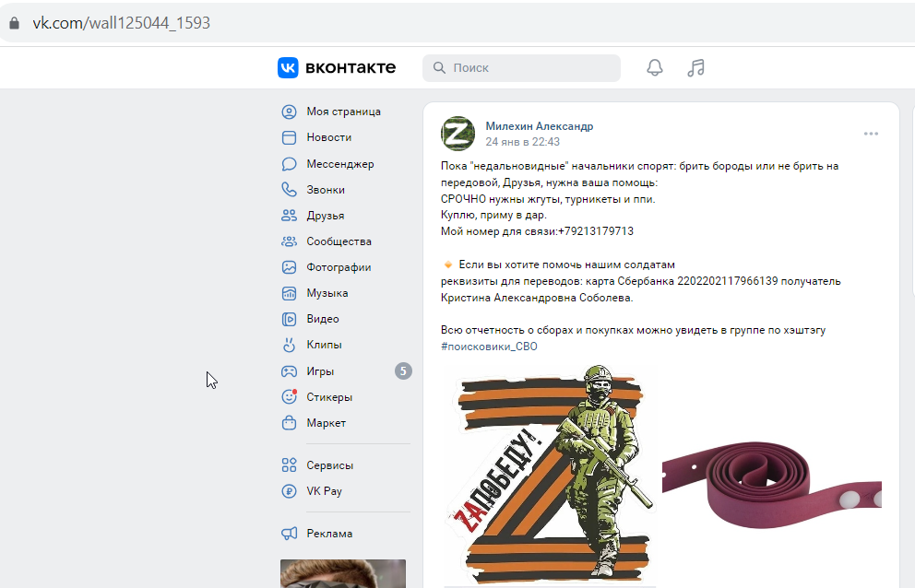Open Фотографии text link
Screen dimensions: 915x588
coord(339,267)
